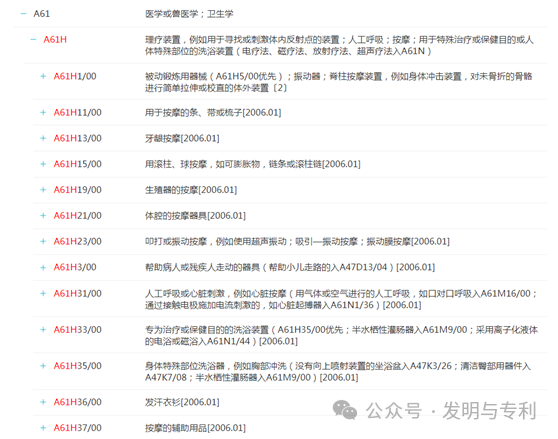Open the A61H1/00 code link
The image size is (558, 439).
75,76
